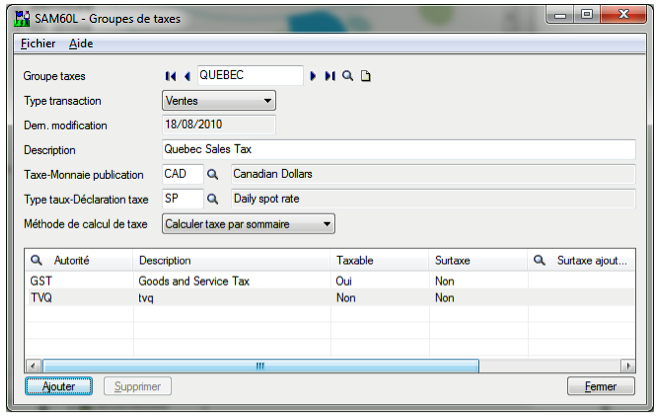The image size is (659, 419).
Task: Click magnifier in Surtaxe ajout column header
Action: pos(539,261)
